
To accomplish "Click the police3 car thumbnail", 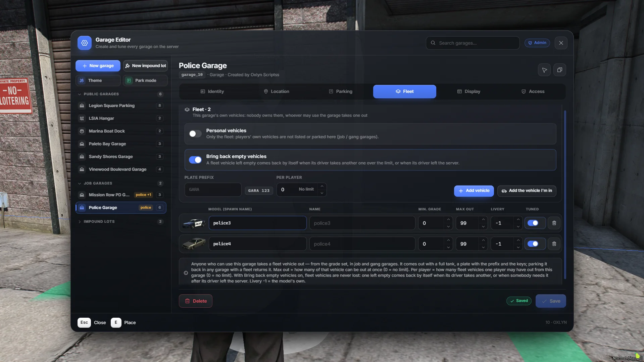I will [194, 223].
